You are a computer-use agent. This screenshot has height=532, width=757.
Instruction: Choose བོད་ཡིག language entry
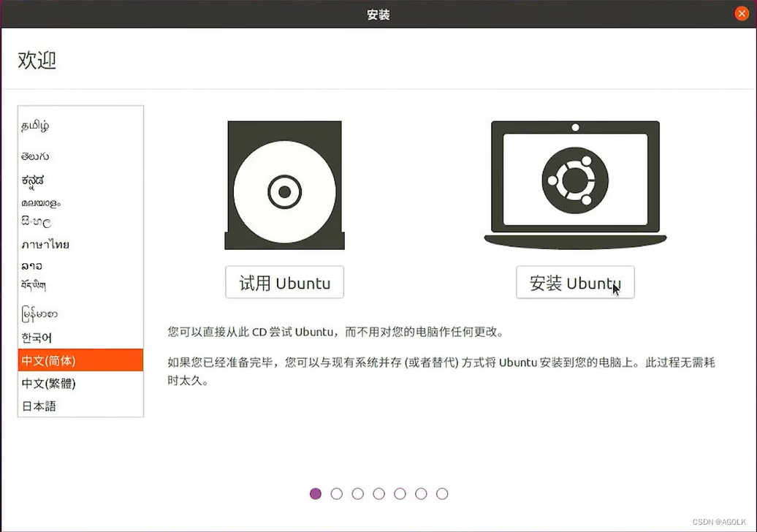pyautogui.click(x=80, y=285)
